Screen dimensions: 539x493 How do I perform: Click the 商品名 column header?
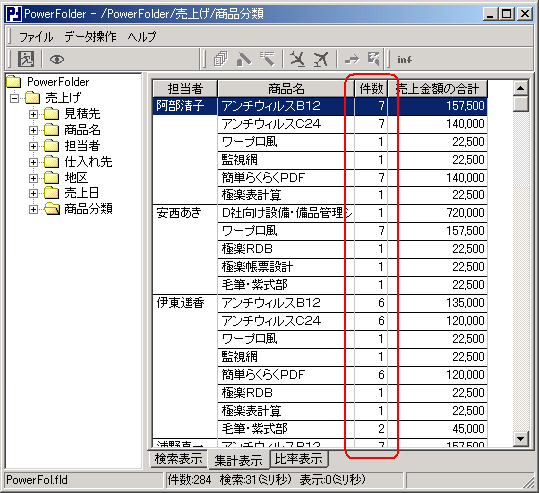tap(286, 89)
